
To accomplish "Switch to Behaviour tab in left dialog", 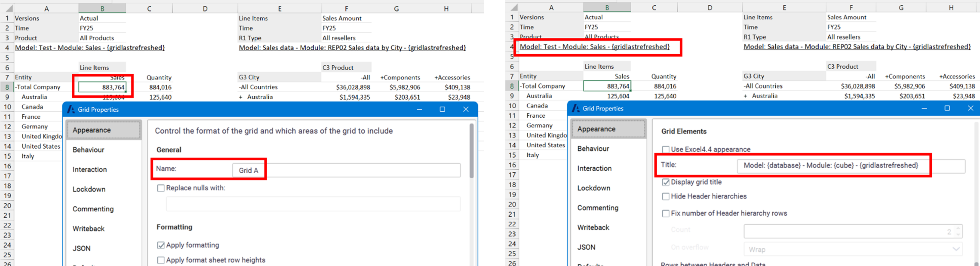I will [88, 150].
